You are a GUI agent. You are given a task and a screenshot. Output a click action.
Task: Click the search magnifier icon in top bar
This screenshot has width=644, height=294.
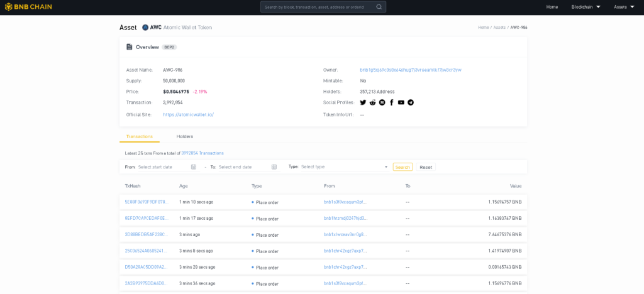[379, 7]
